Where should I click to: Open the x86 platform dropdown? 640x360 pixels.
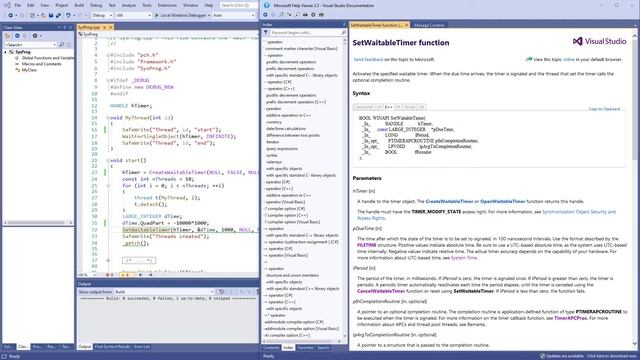coord(133,15)
